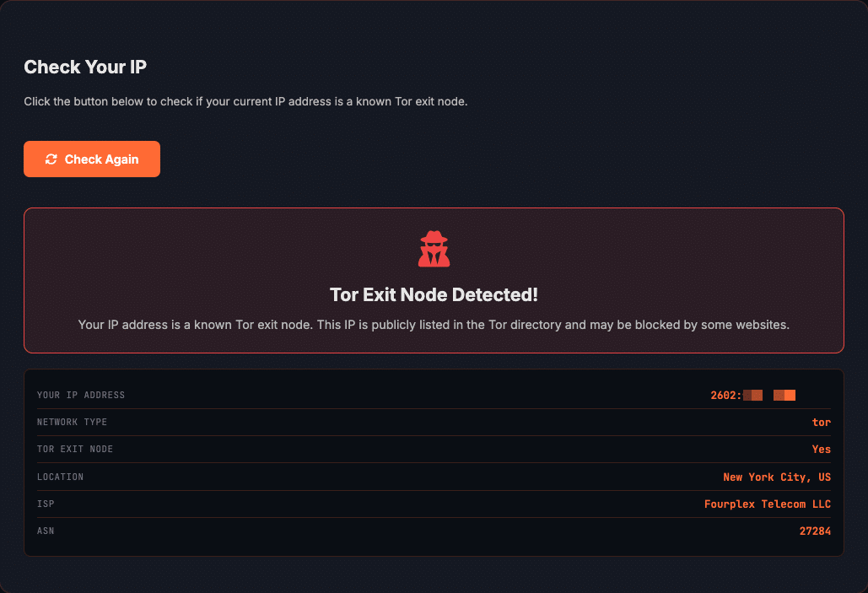Viewport: 868px width, 593px height.
Task: Click the second redacted IP address block
Action: pos(784,395)
